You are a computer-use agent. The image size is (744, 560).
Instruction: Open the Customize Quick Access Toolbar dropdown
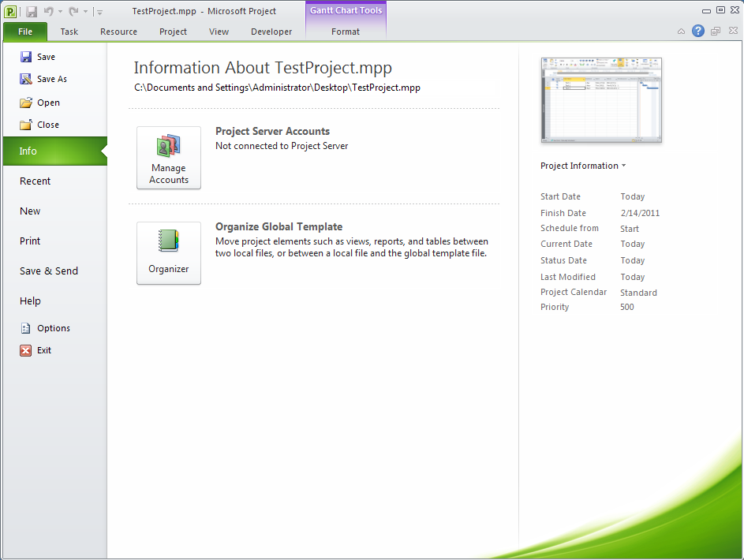click(x=99, y=11)
